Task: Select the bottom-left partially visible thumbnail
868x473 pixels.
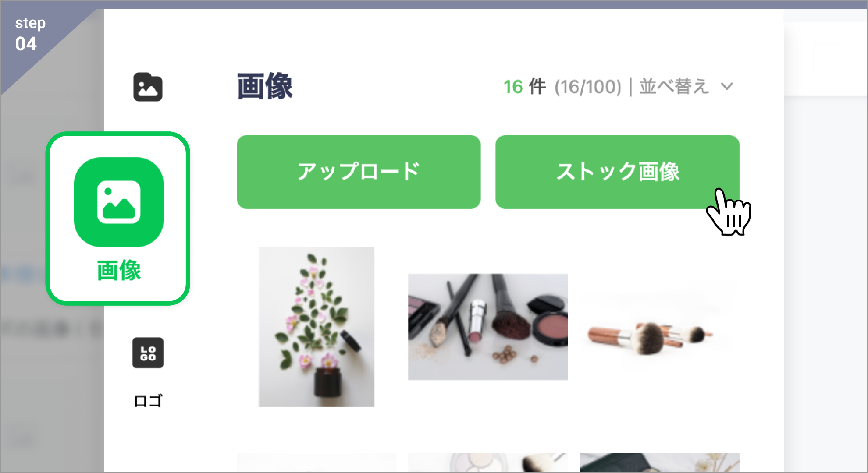Action: pyautogui.click(x=317, y=462)
